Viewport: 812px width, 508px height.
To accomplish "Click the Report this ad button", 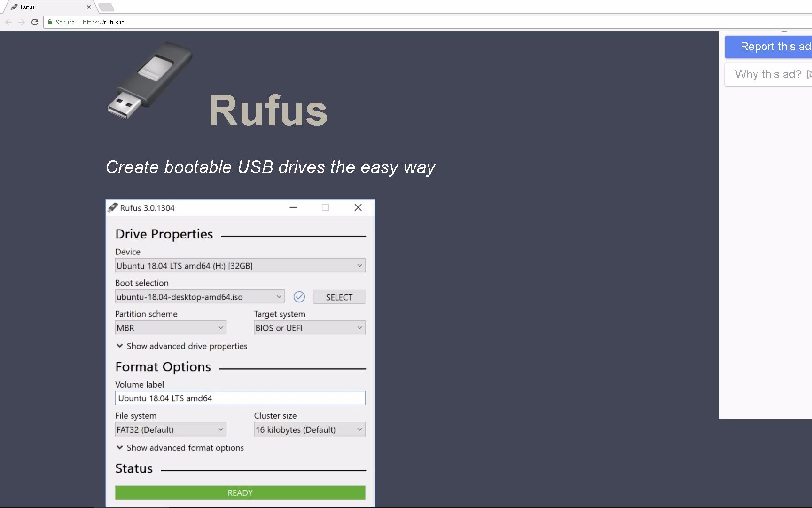I will coord(769,47).
